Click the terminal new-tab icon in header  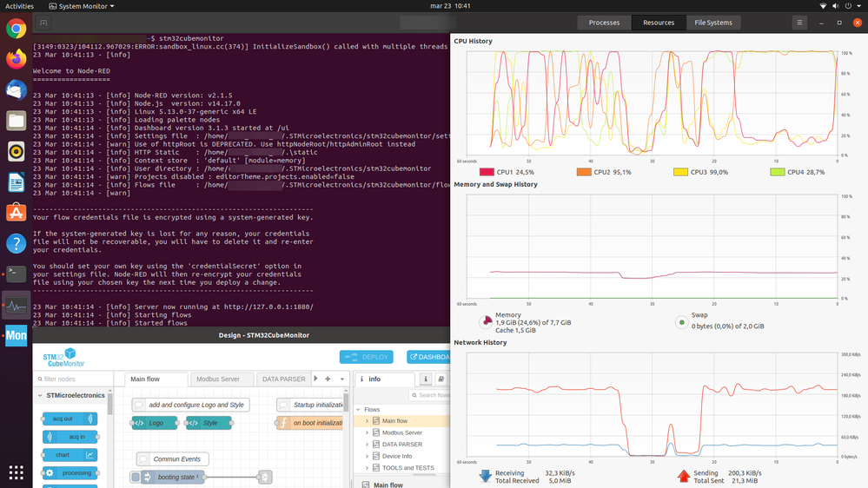[x=43, y=23]
